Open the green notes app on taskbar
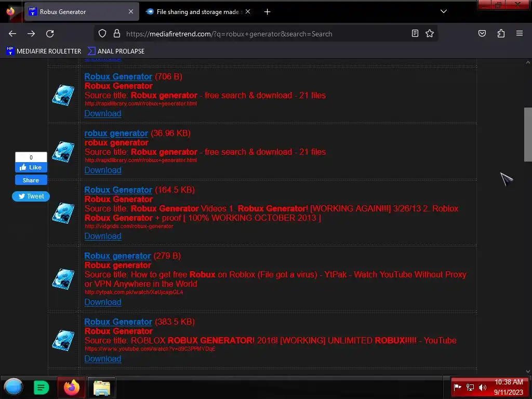The image size is (532, 399). [42, 388]
